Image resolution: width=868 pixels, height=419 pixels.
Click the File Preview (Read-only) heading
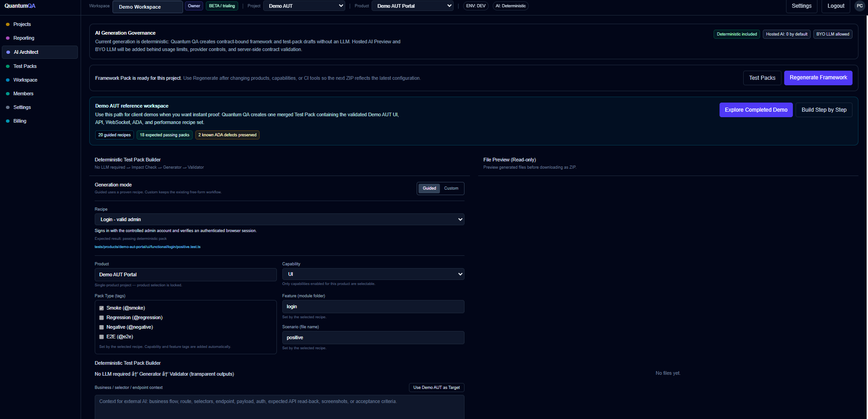[x=510, y=160]
